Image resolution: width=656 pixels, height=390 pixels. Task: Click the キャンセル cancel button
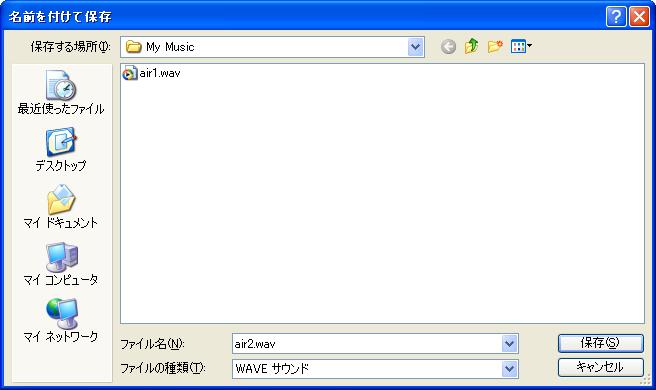tap(600, 367)
